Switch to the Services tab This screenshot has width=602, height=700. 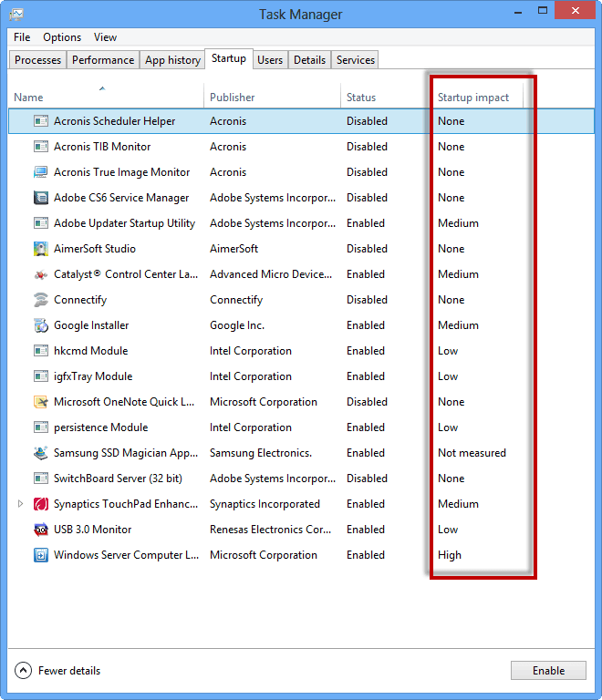[356, 60]
